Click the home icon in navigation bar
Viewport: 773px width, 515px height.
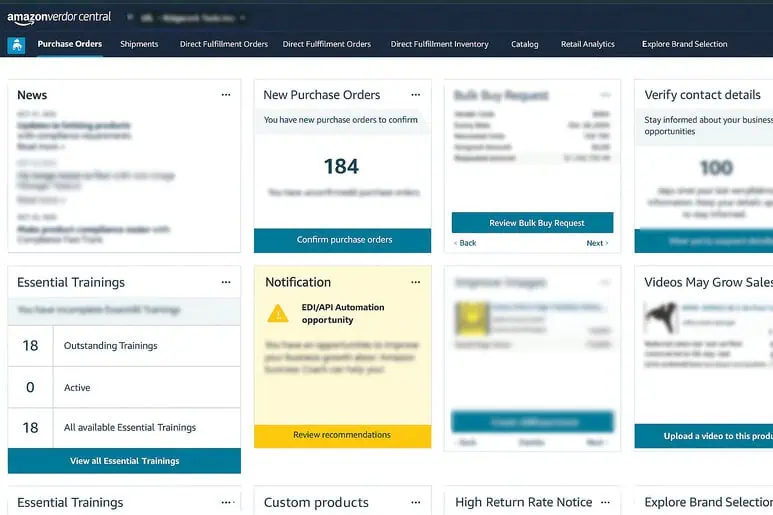click(x=16, y=45)
